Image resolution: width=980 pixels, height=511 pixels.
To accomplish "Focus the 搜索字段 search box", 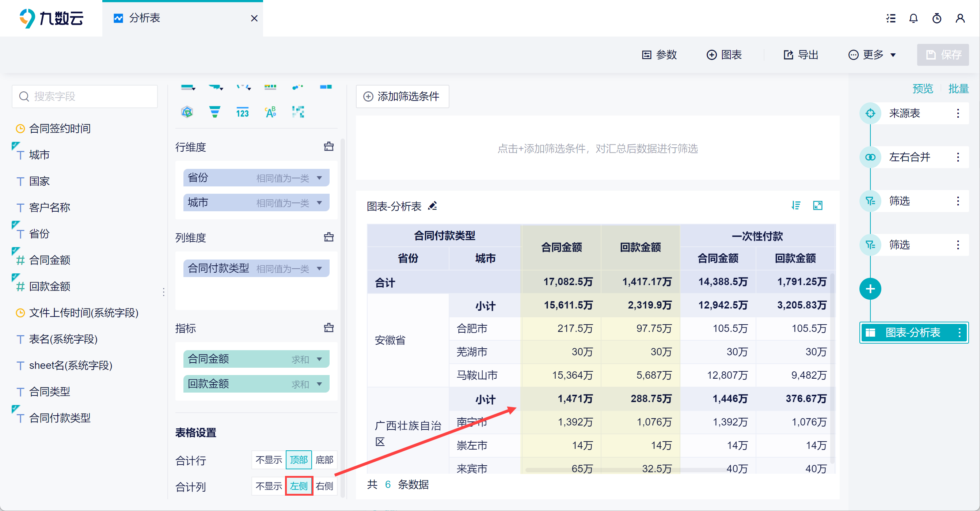I will tap(85, 96).
